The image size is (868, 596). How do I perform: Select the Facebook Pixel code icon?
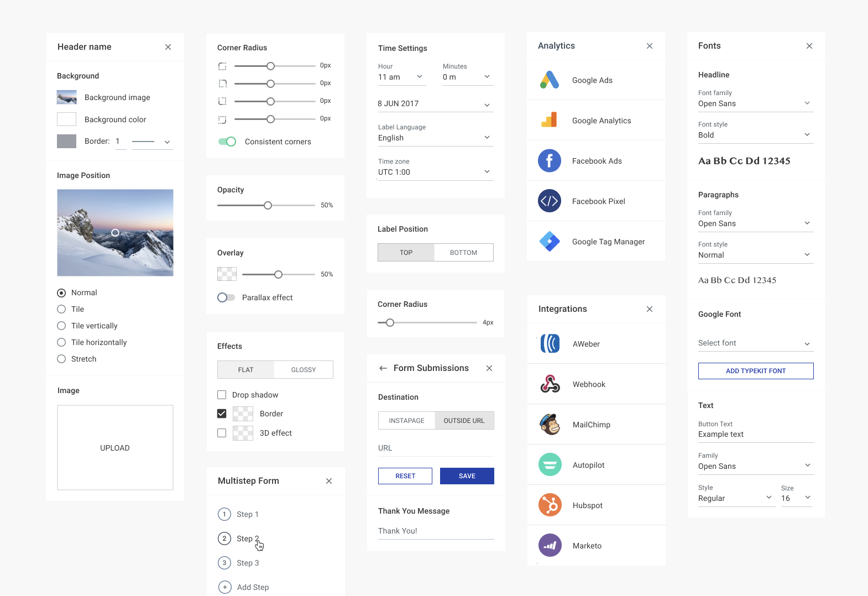(550, 201)
